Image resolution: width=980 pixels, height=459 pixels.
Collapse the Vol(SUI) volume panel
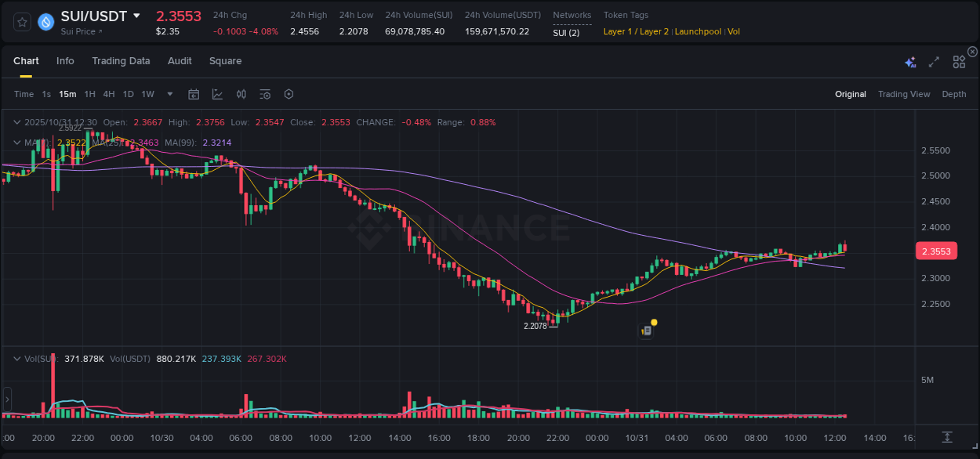tap(17, 358)
